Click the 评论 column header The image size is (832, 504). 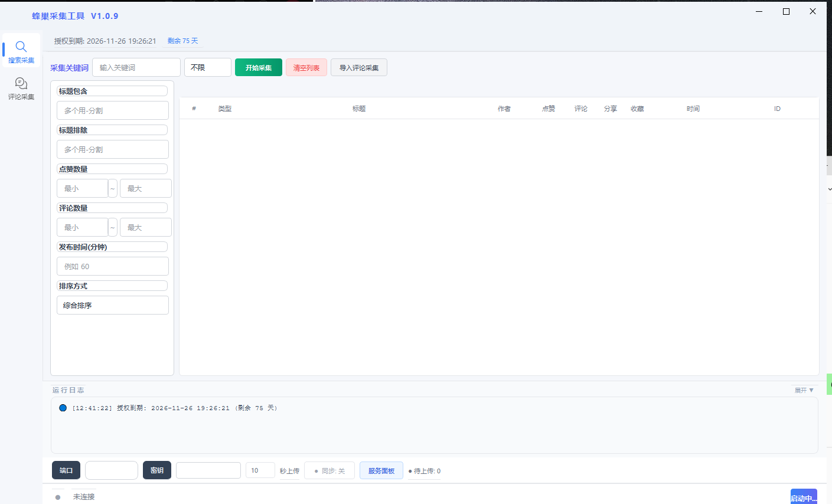581,109
